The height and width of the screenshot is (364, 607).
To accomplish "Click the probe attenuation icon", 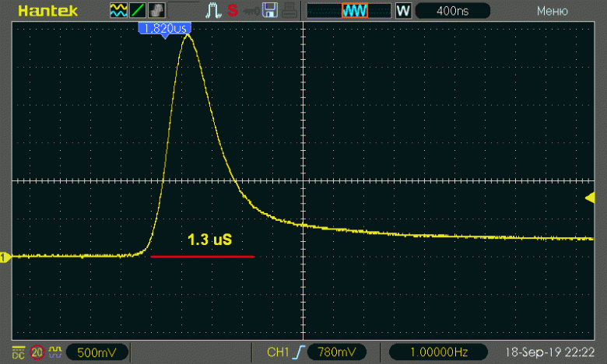I will coord(55,352).
